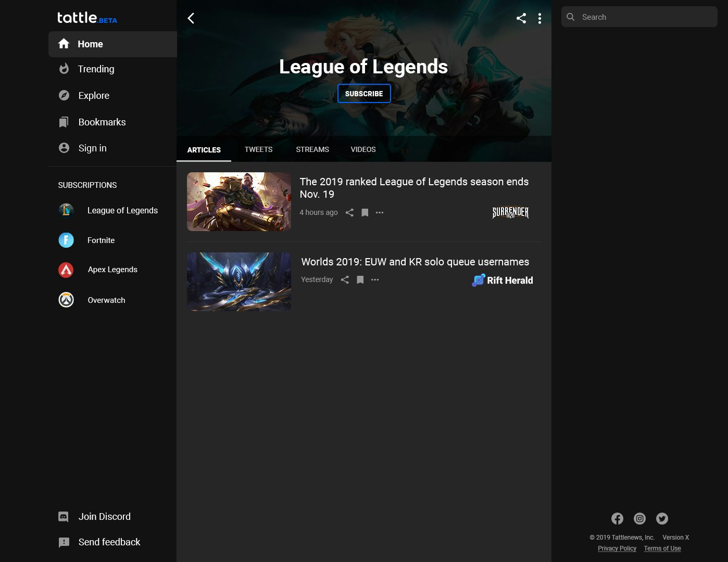The width and height of the screenshot is (728, 562).
Task: Open the Privacy Policy link
Action: click(x=617, y=548)
